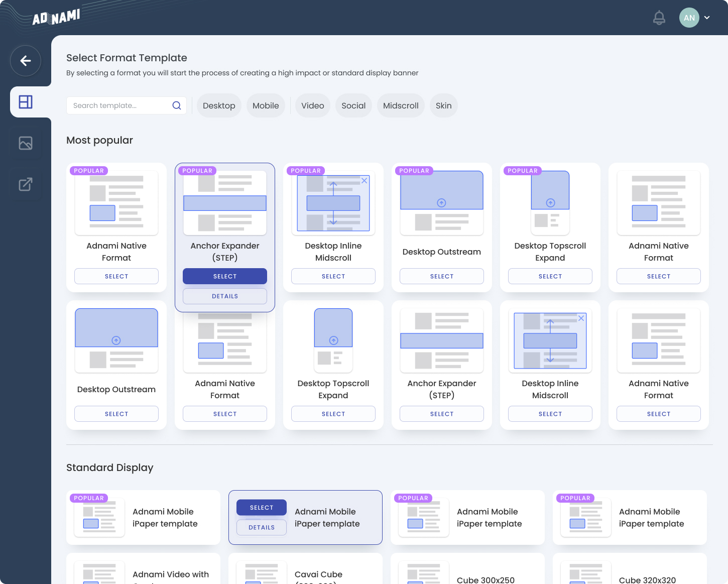The height and width of the screenshot is (584, 728).
Task: Click the AN user avatar
Action: coord(689,18)
